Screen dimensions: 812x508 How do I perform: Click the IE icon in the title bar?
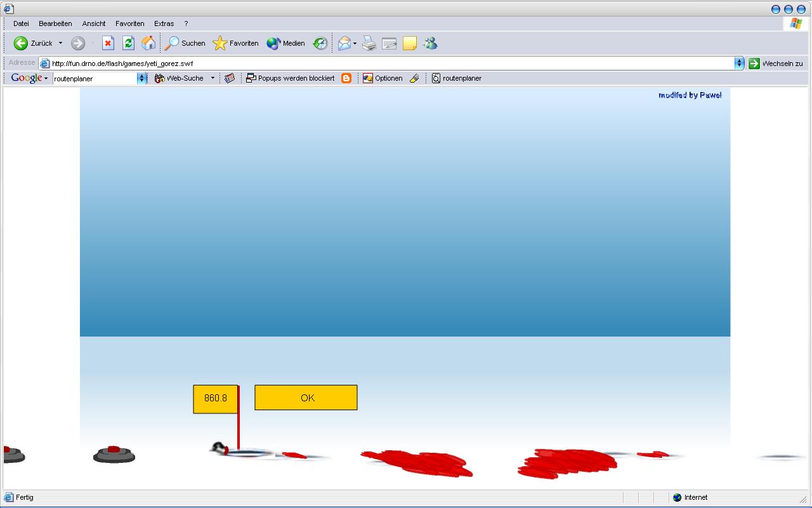[9, 9]
